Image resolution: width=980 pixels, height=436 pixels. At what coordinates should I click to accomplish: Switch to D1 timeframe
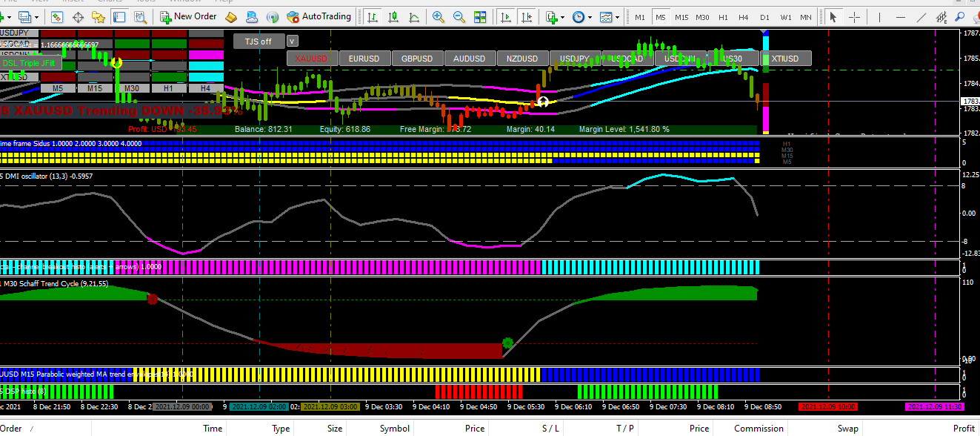pyautogui.click(x=764, y=16)
